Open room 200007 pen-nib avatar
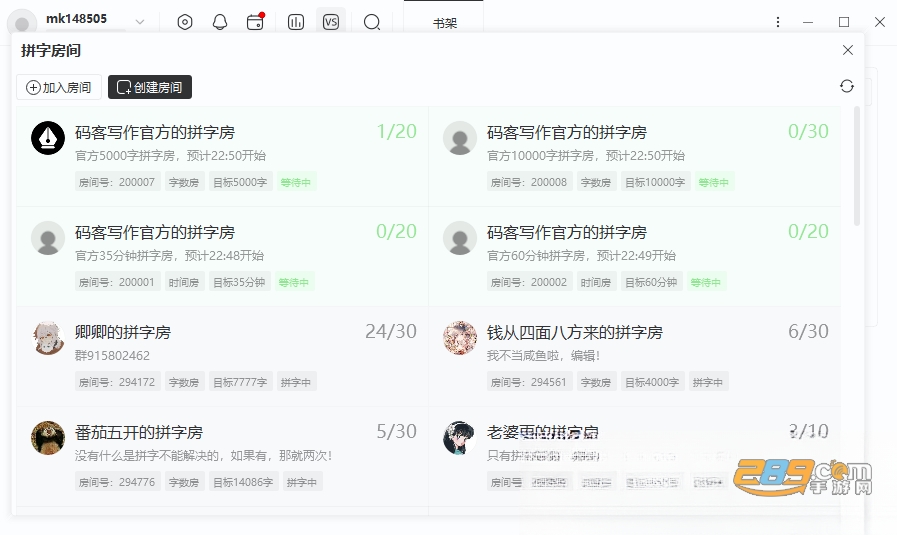 coord(47,138)
